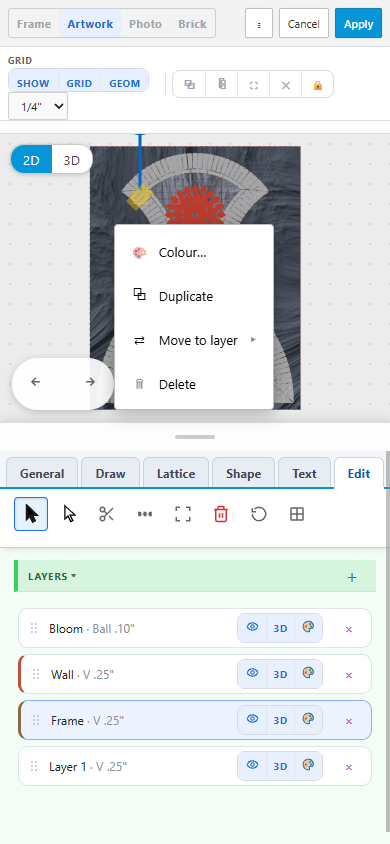Switch the canvas to 3D view

72,160
